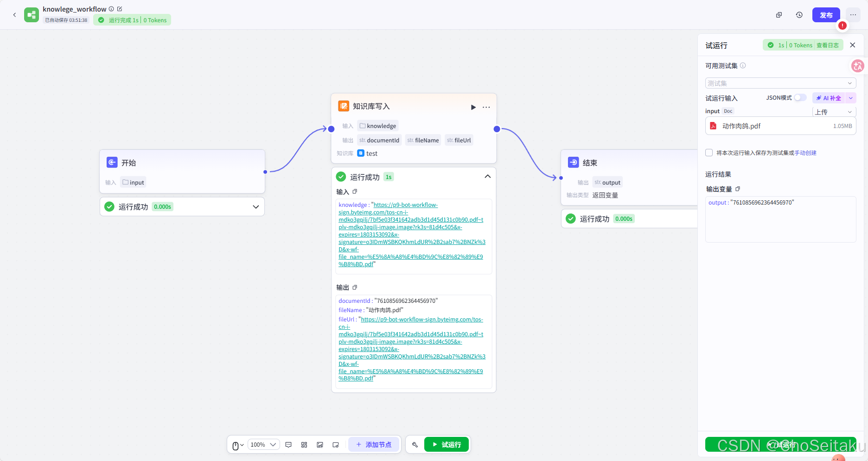
Task: Click the export image toolbar icon
Action: pyautogui.click(x=320, y=445)
